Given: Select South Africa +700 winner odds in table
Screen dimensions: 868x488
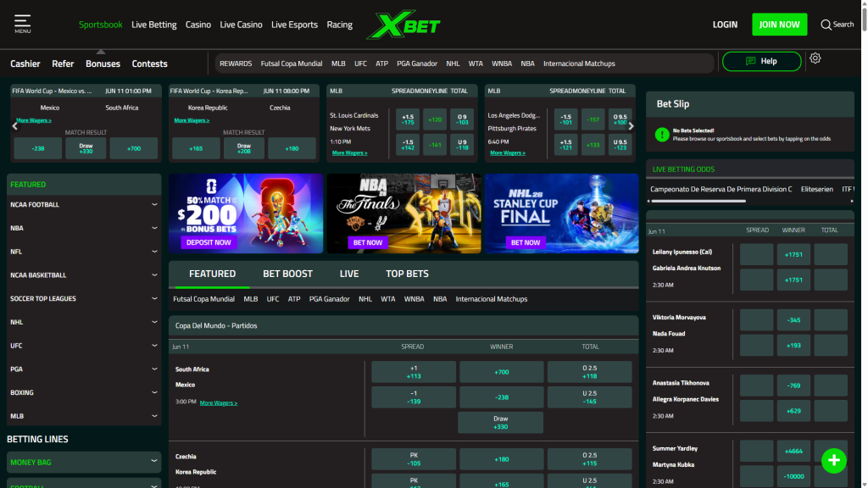Looking at the screenshot, I should coord(501,373).
